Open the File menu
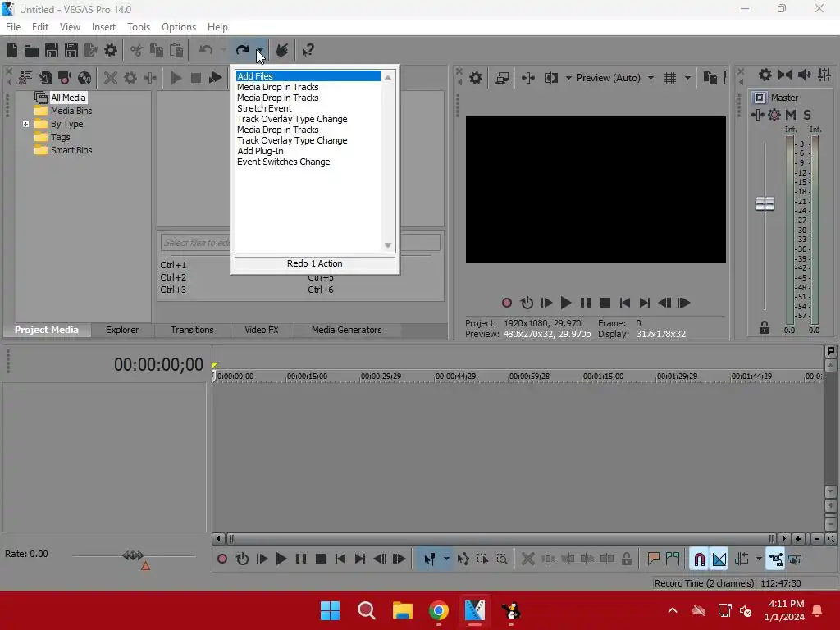The height and width of the screenshot is (630, 840). pos(13,27)
